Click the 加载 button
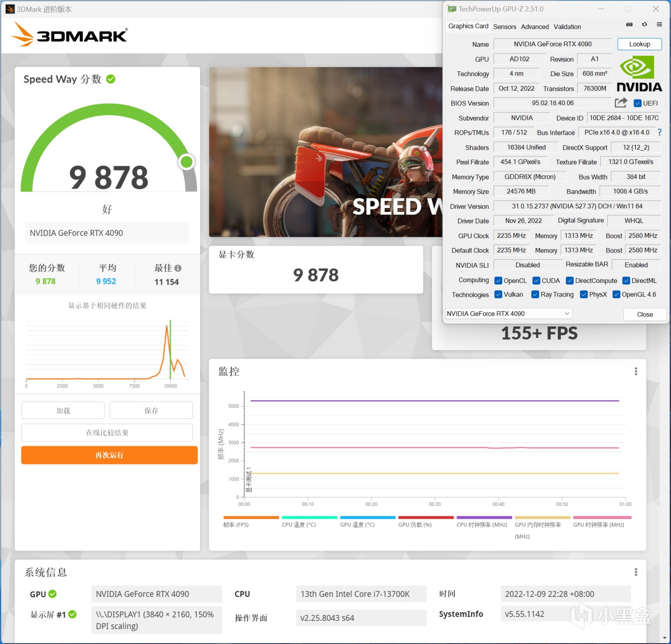The width and height of the screenshot is (671, 644). click(x=63, y=410)
